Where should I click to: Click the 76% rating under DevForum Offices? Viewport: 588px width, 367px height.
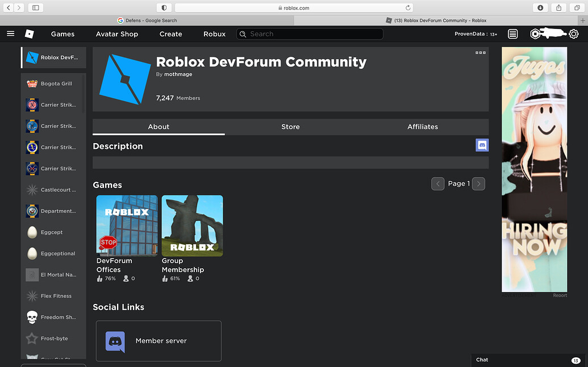(x=106, y=278)
